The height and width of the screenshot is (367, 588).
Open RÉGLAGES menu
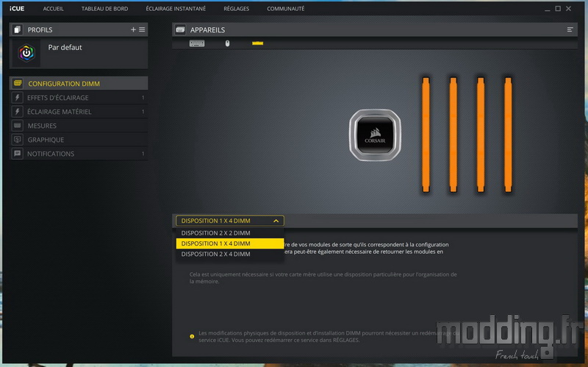[x=236, y=9]
